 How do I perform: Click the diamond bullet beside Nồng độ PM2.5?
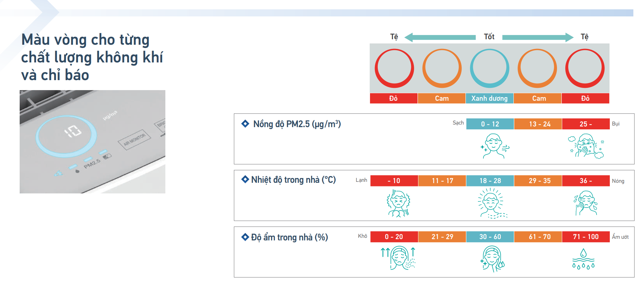pyautogui.click(x=245, y=124)
